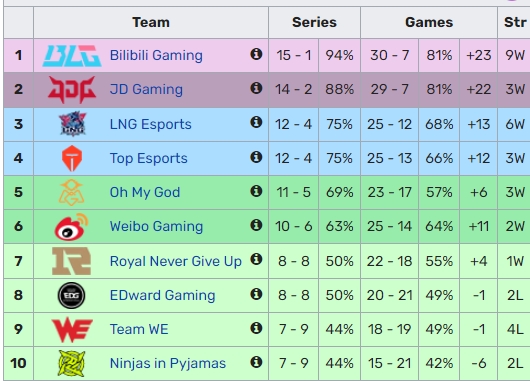The width and height of the screenshot is (530, 381).
Task: Click the Games column header
Action: point(429,22)
